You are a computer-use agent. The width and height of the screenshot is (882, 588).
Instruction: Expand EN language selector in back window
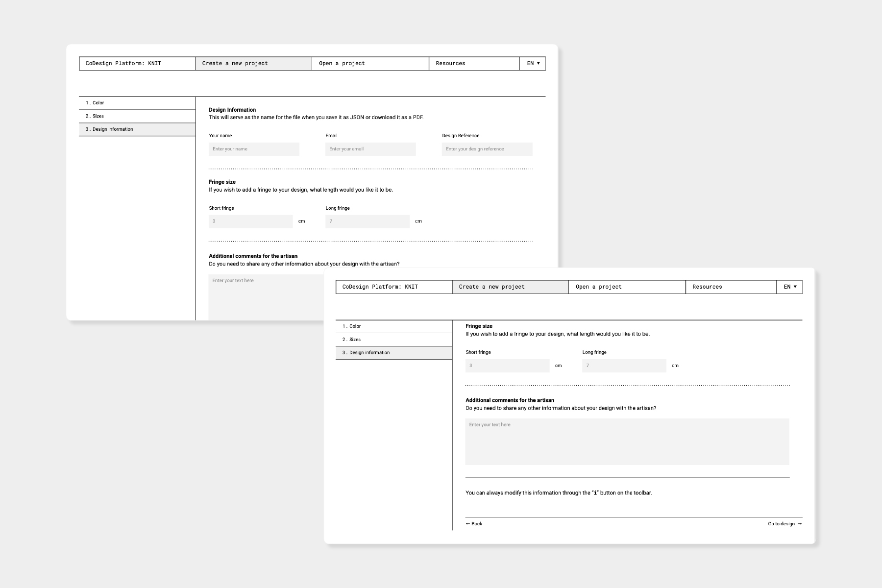(533, 64)
